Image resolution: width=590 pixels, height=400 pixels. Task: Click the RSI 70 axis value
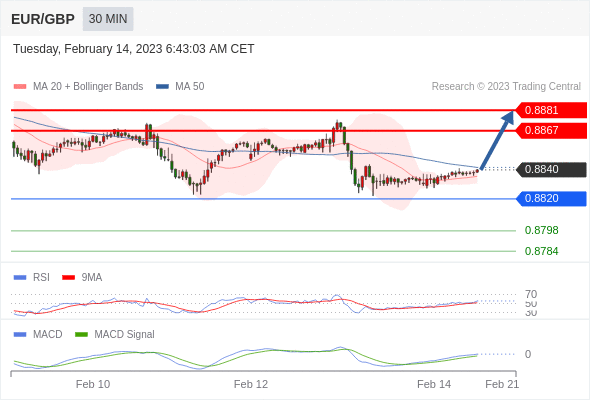pos(531,294)
